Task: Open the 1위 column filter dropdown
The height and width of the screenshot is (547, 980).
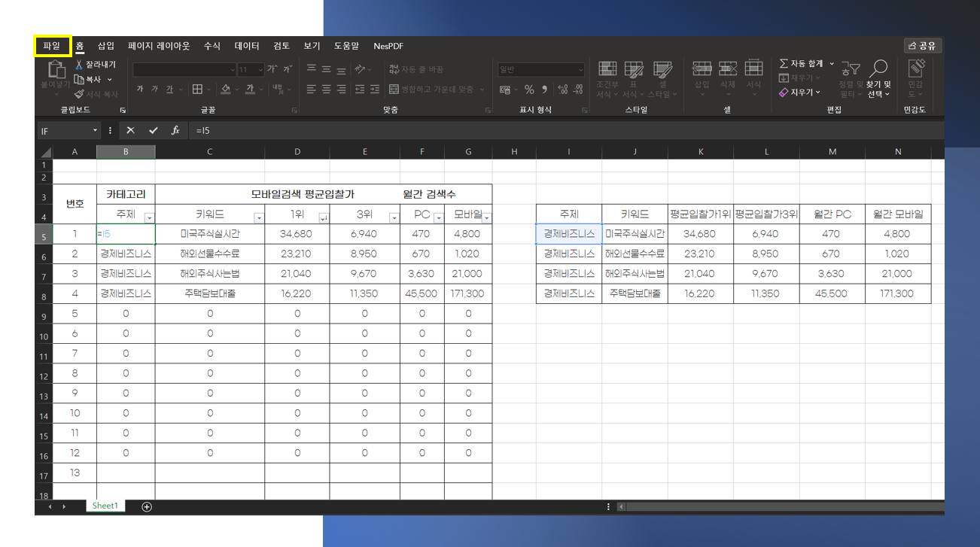Action: [x=324, y=217]
